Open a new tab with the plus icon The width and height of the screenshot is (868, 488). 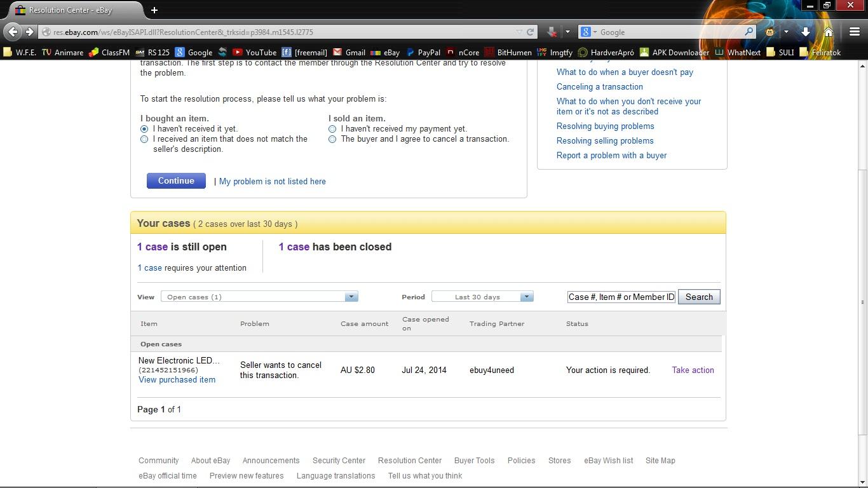154,10
